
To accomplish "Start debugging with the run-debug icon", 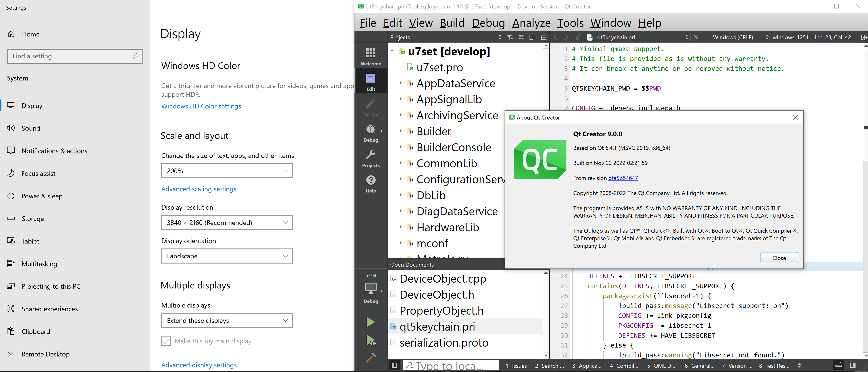I will (x=370, y=340).
